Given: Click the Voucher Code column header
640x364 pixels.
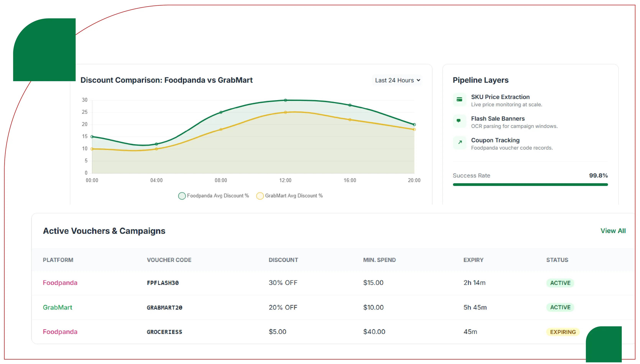Looking at the screenshot, I should pyautogui.click(x=169, y=260).
